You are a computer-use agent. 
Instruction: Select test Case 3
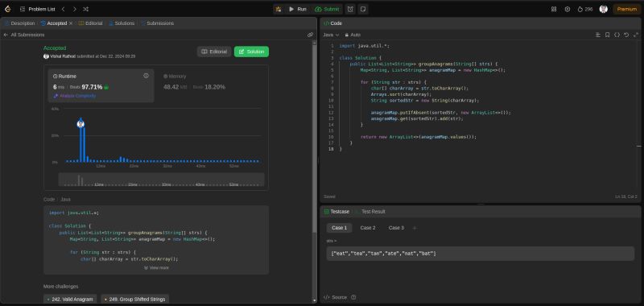396,228
